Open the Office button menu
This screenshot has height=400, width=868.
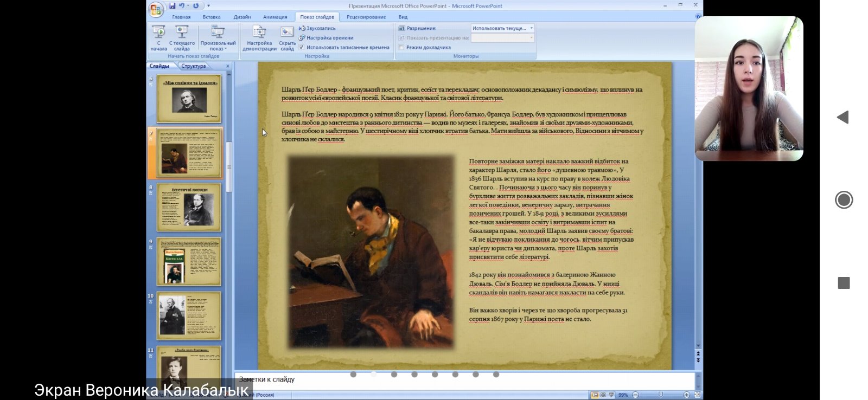pos(156,9)
